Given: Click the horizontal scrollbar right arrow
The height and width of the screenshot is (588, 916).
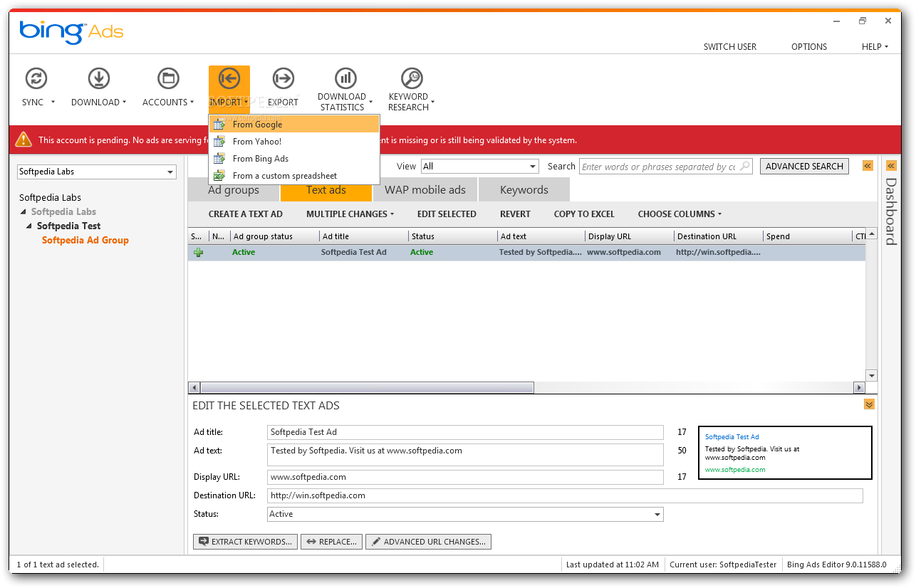Looking at the screenshot, I should (859, 388).
